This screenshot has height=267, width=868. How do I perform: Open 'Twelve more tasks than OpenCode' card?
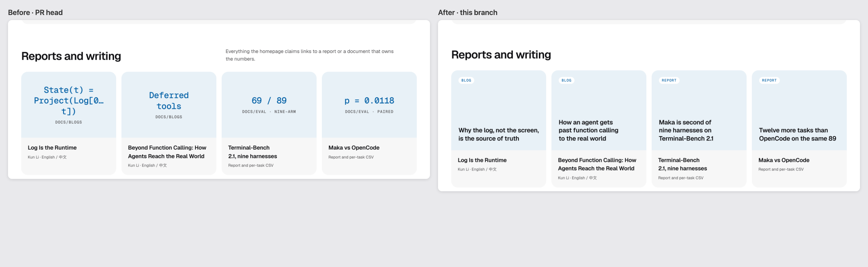[799, 110]
